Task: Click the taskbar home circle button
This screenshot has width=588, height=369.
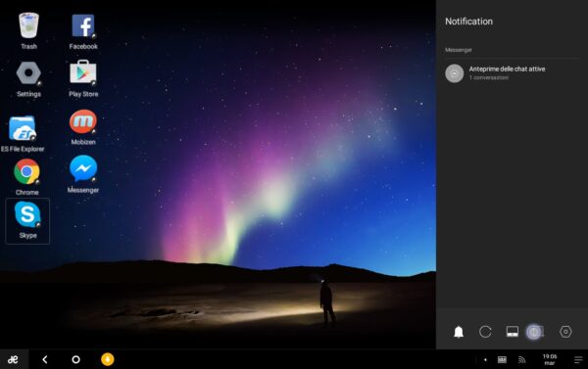Action: pyautogui.click(x=75, y=359)
